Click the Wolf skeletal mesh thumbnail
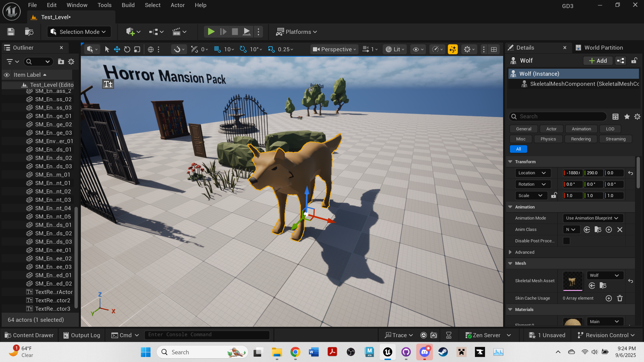Image resolution: width=644 pixels, height=362 pixels. pos(573,281)
